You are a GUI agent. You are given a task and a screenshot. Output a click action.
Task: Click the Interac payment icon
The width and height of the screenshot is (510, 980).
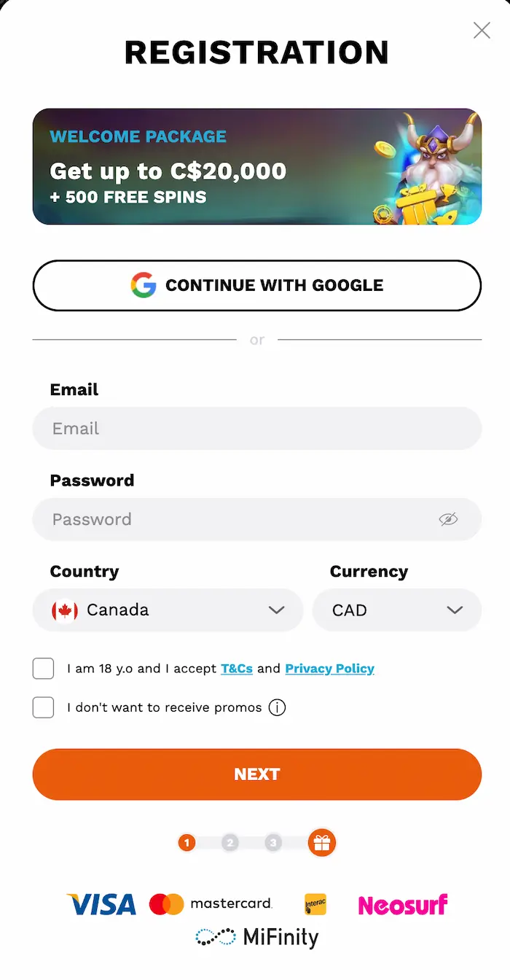click(315, 904)
